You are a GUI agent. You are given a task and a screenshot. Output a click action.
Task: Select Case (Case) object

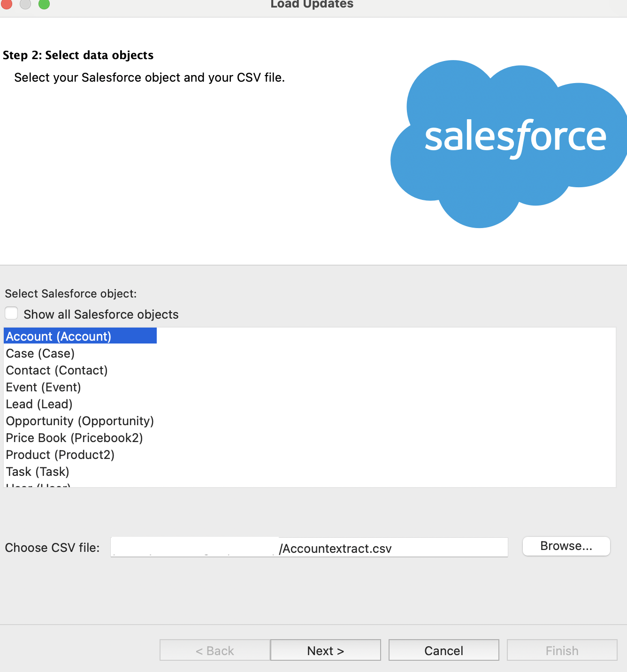[x=40, y=353]
